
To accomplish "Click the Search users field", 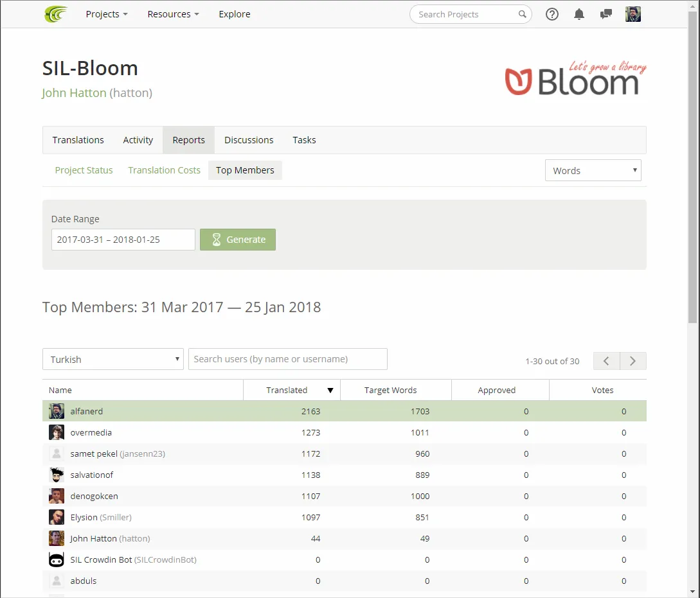I will pos(288,359).
